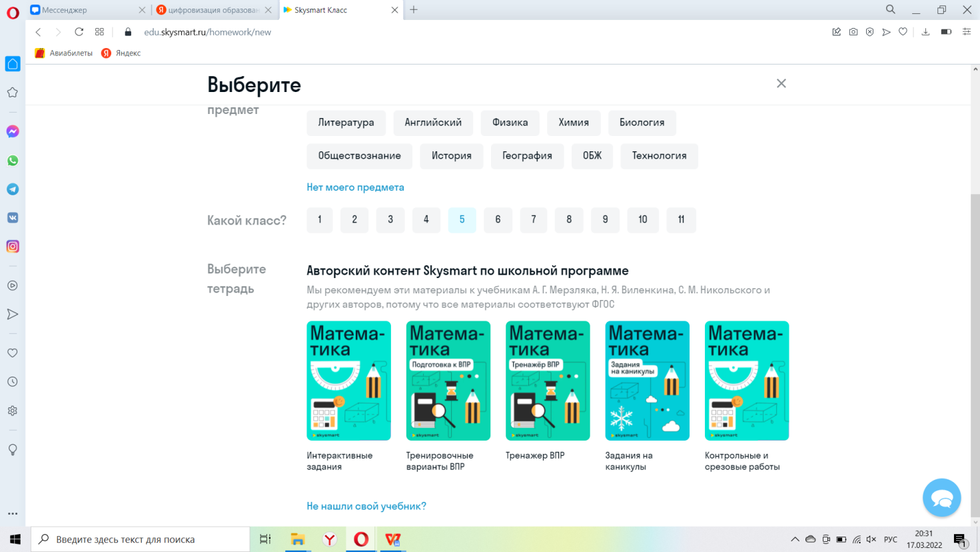Screen dimensions: 980x552
Task: Open the heart pinboards icon in sidebar
Action: pos(13,353)
